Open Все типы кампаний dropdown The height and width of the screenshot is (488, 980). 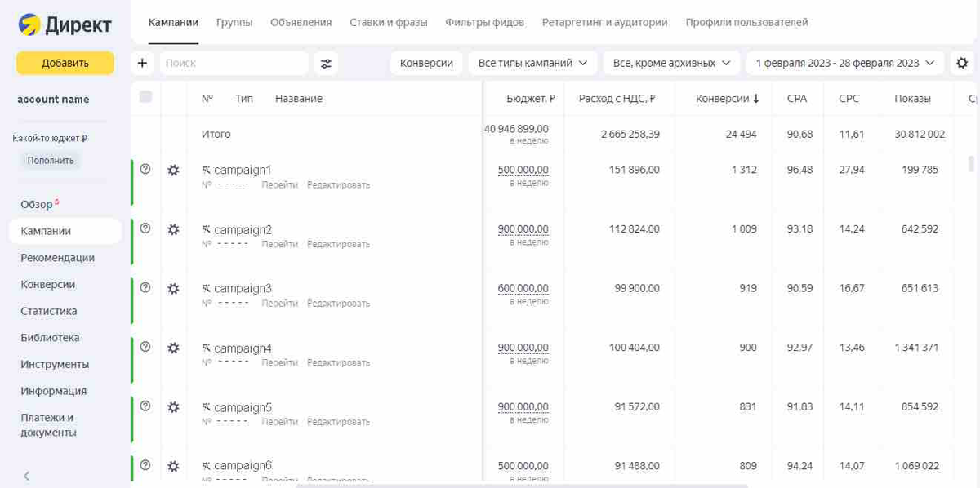[x=532, y=62]
